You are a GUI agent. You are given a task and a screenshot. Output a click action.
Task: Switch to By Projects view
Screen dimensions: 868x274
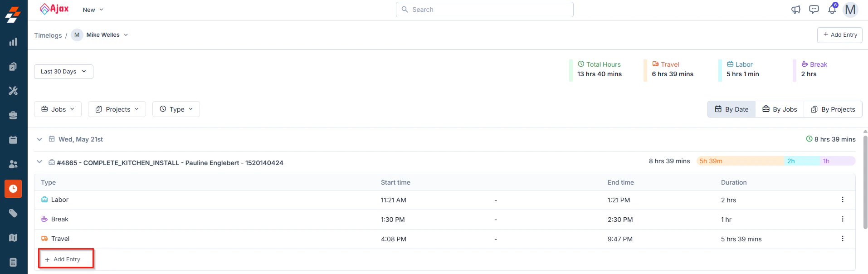coord(833,109)
